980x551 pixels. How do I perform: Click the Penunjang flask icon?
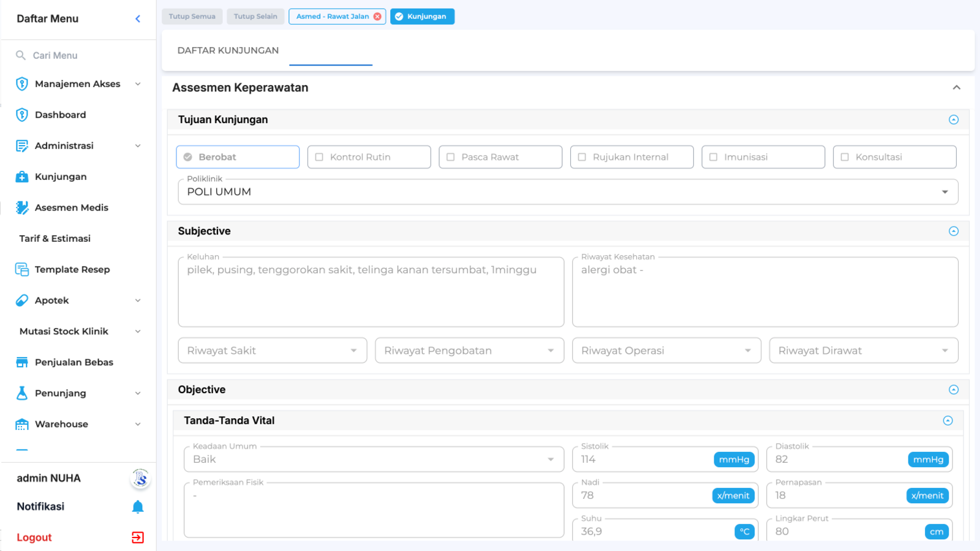pos(22,393)
